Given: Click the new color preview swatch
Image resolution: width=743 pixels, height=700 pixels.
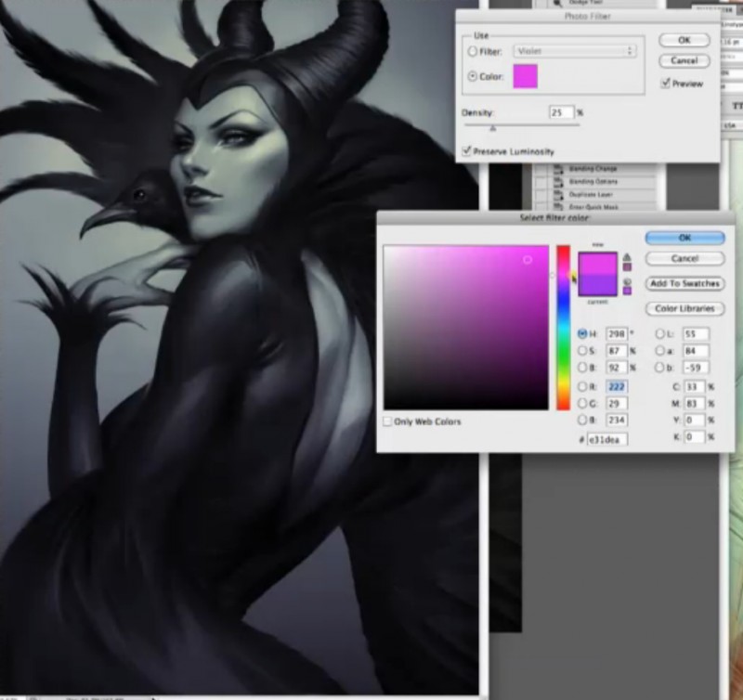Looking at the screenshot, I should coord(597,264).
